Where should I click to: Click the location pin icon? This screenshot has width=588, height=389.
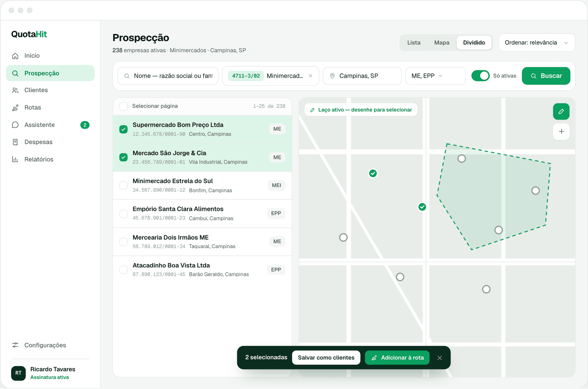[332, 76]
